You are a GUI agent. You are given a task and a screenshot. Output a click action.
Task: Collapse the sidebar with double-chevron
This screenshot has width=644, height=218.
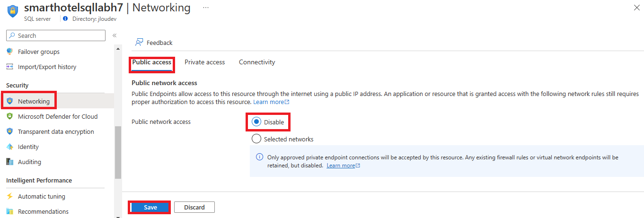pyautogui.click(x=115, y=35)
